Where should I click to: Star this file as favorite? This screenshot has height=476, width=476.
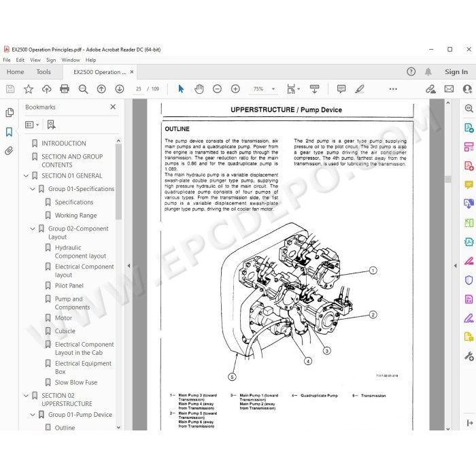click(x=29, y=89)
